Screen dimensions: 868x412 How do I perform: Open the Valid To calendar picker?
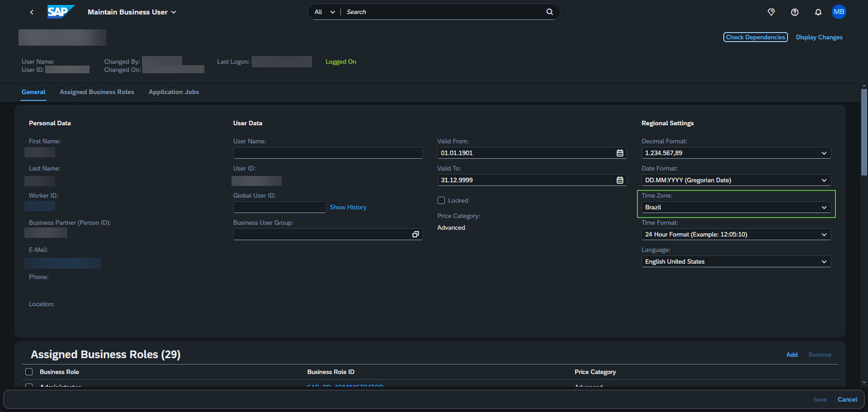[x=620, y=180]
